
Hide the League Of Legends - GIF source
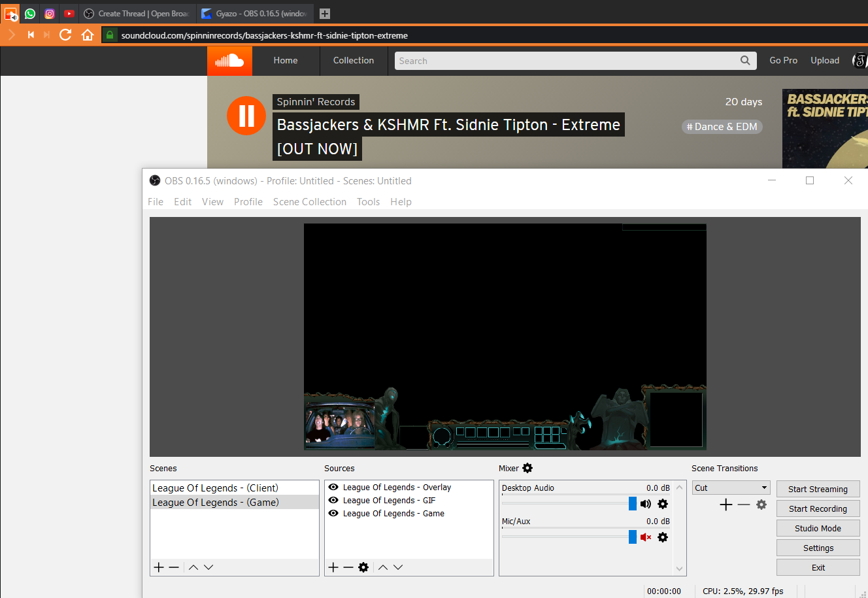tap(333, 501)
